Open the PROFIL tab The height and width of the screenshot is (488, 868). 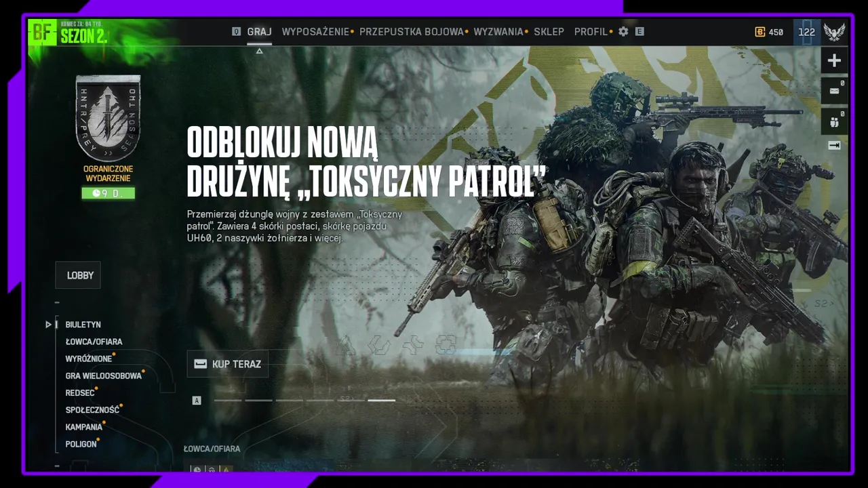(x=591, y=32)
